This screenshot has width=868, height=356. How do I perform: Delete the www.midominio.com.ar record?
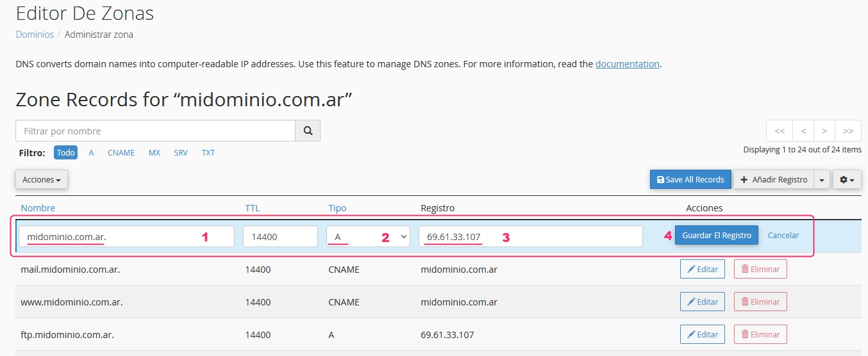pos(760,302)
